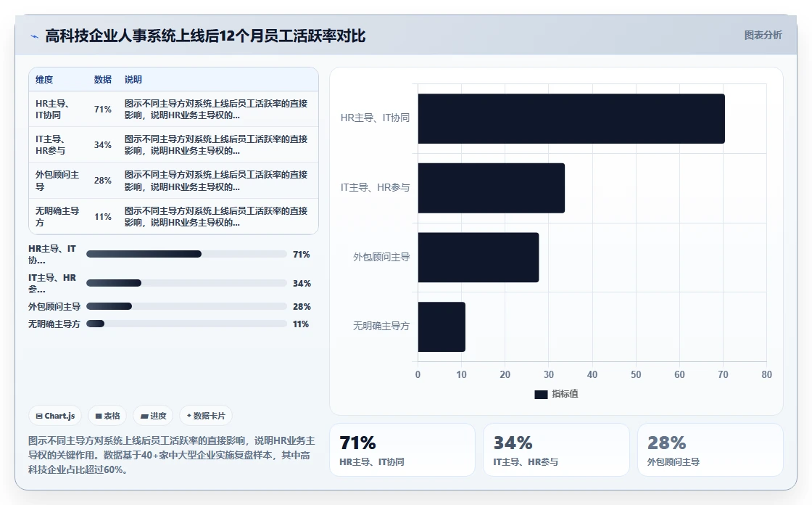
Task: Click the chart bar for HR主导、IT协同
Action: 571,119
